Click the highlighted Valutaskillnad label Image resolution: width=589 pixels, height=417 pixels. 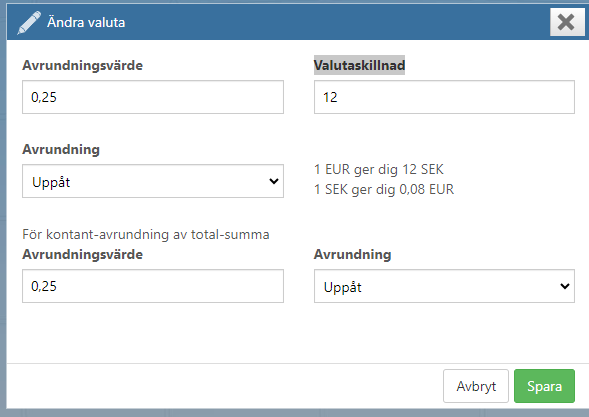point(359,65)
